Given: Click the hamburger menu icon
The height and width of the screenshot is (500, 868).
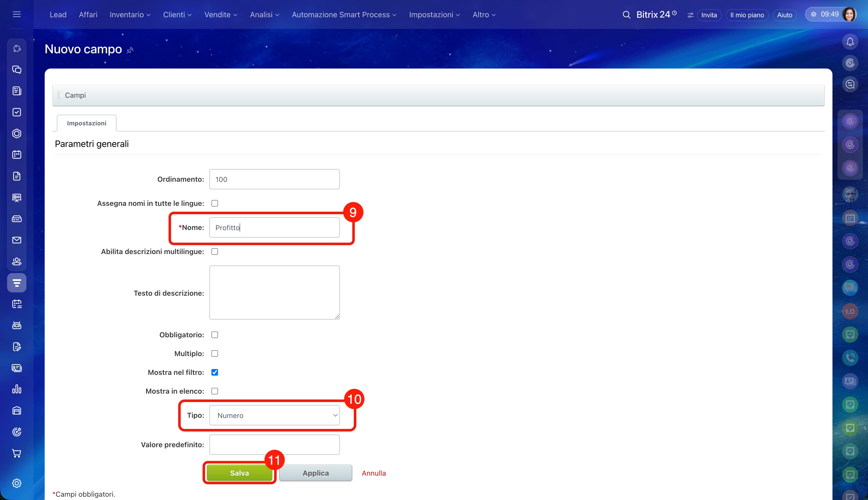Looking at the screenshot, I should (x=16, y=14).
